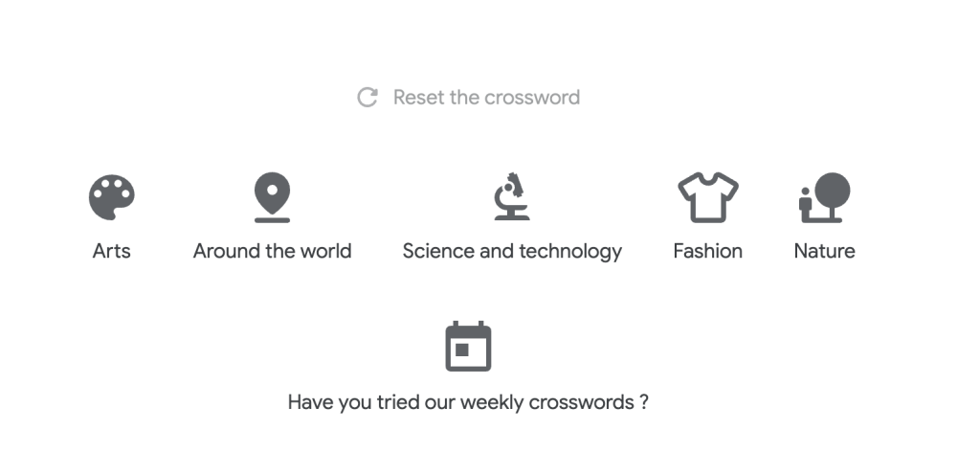
Task: Open the weekly crosswords calendar icon
Action: (x=468, y=347)
